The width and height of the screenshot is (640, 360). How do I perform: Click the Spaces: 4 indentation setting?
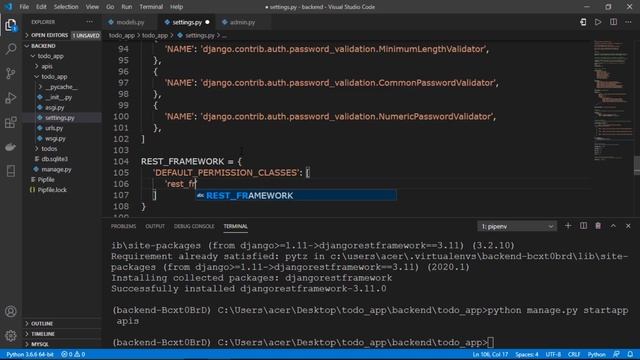527,354
